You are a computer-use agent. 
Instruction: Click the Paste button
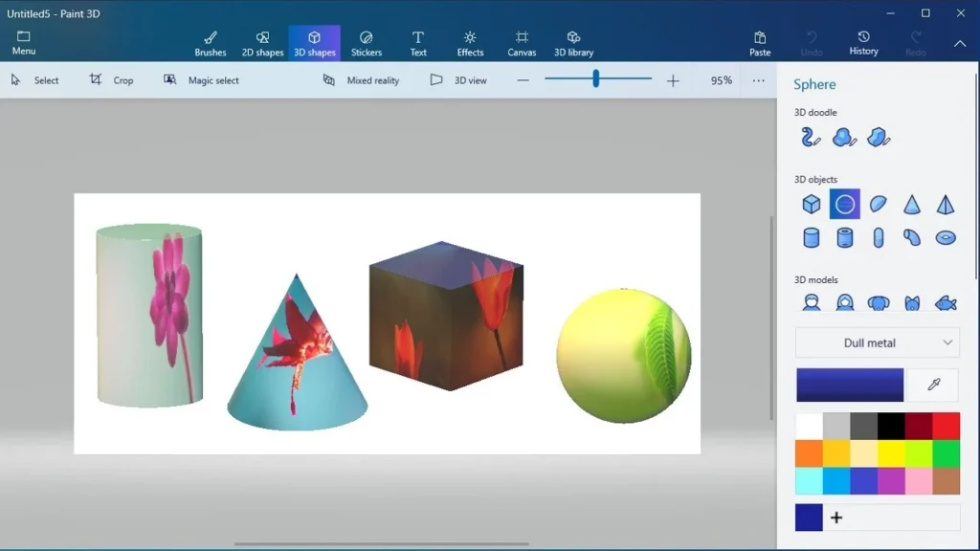(760, 43)
